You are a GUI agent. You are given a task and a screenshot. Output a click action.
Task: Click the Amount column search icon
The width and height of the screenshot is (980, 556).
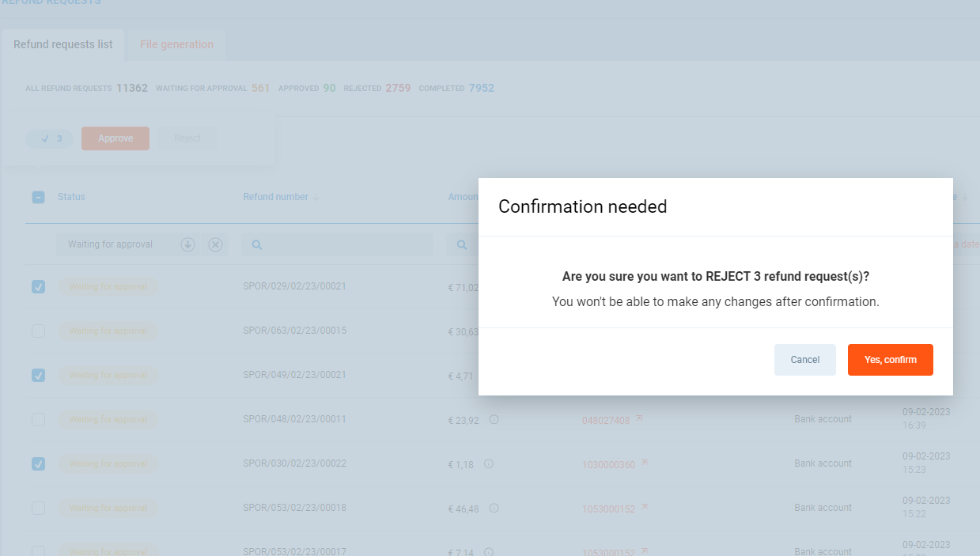462,245
